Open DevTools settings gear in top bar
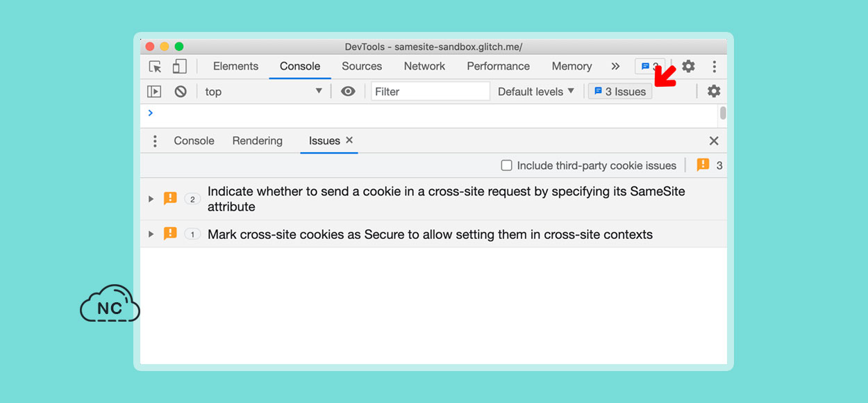868x403 pixels. 688,66
